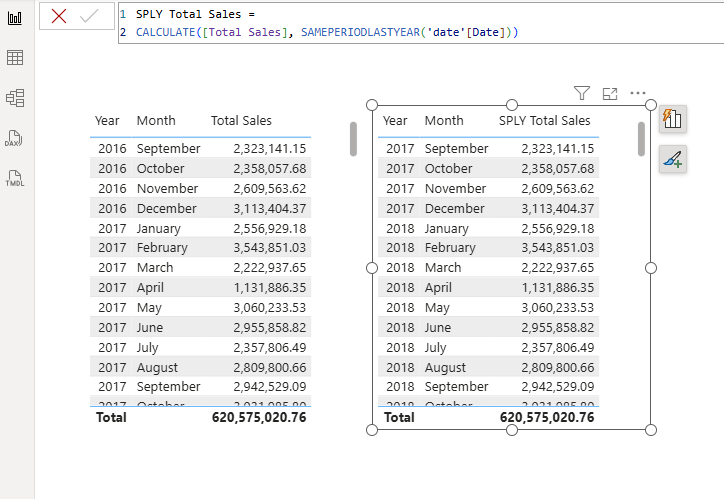Select SPLY table 2018 July value 2,357,806.49

pyautogui.click(x=558, y=347)
